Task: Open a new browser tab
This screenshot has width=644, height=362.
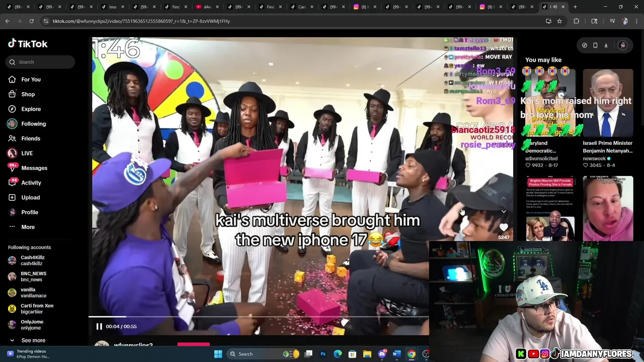Action: (x=575, y=7)
